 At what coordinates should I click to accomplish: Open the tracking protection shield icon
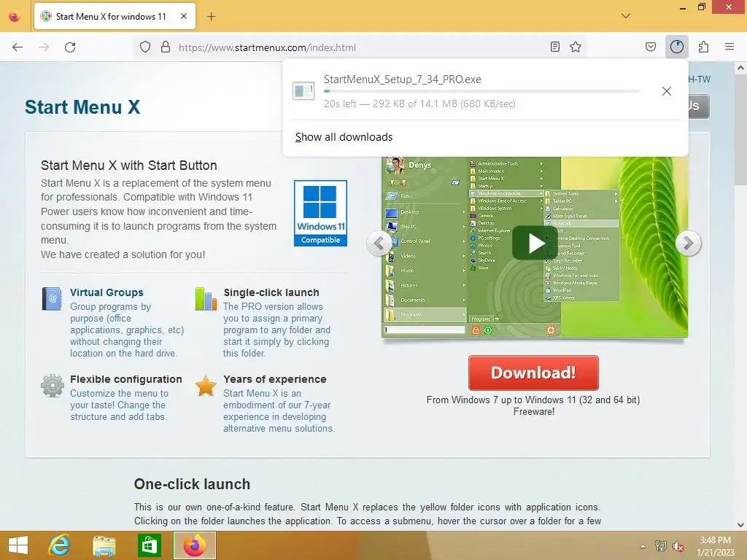point(145,47)
